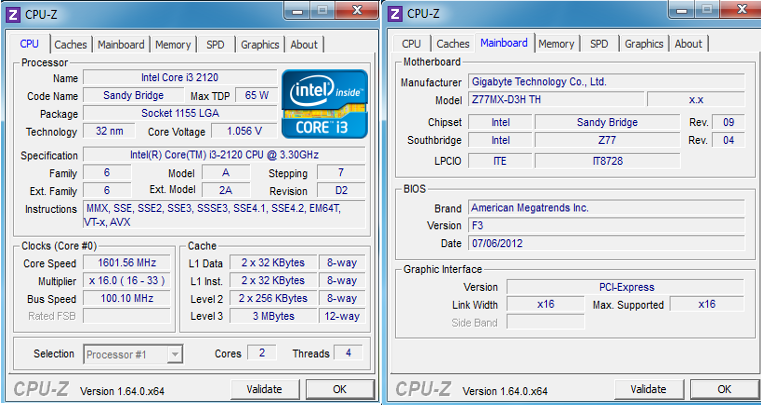Image resolution: width=761 pixels, height=405 pixels.
Task: Click the '1.056 V' core voltage value
Action: pyautogui.click(x=244, y=131)
